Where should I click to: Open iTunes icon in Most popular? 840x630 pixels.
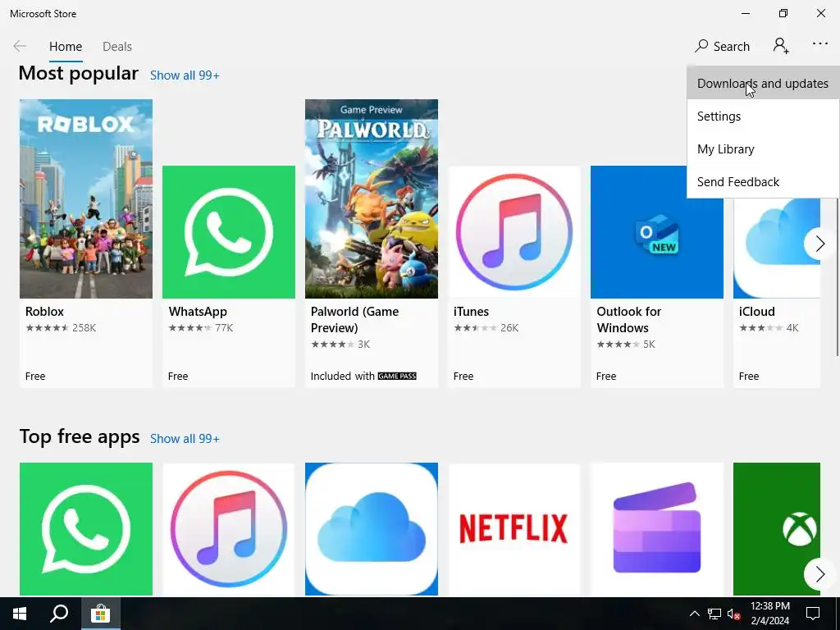point(514,232)
